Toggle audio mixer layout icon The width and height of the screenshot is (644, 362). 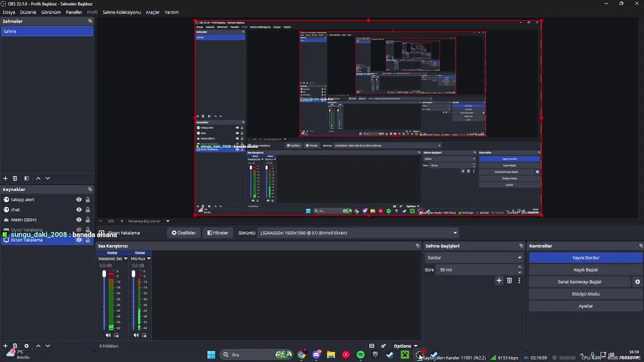[372, 346]
